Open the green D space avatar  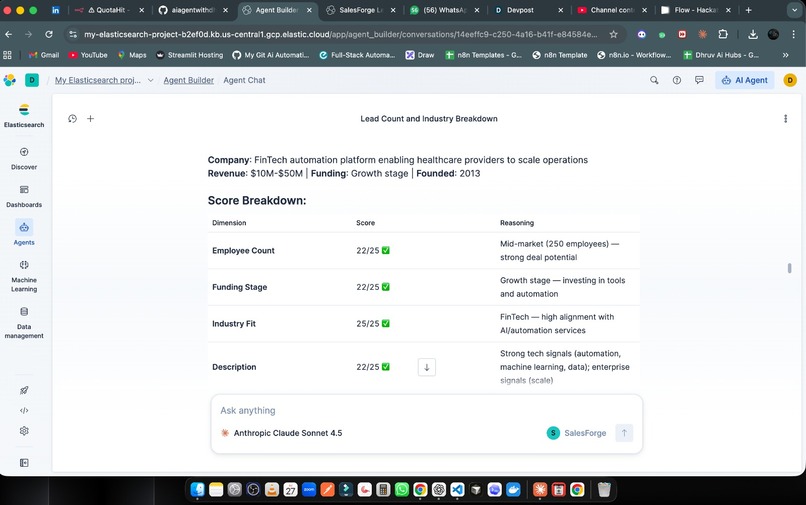tap(32, 80)
